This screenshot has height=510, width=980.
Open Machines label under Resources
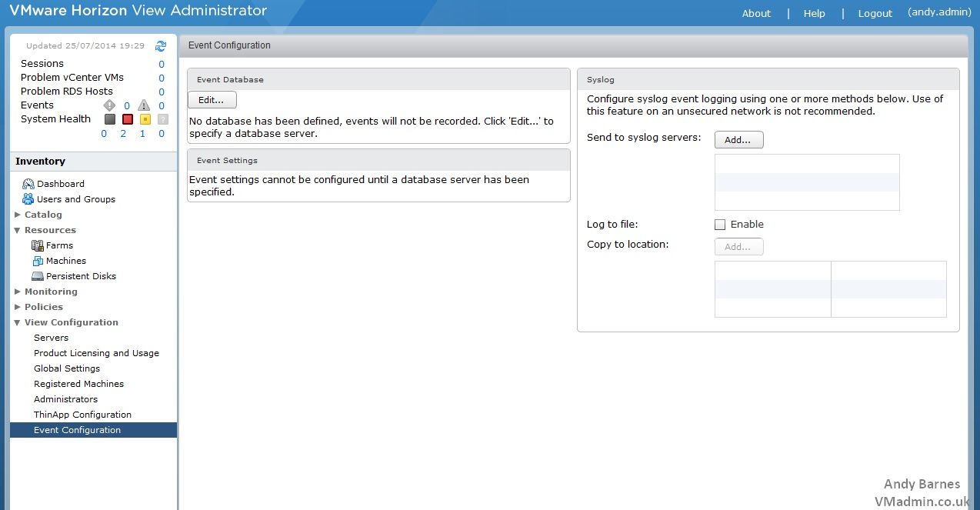(x=66, y=261)
